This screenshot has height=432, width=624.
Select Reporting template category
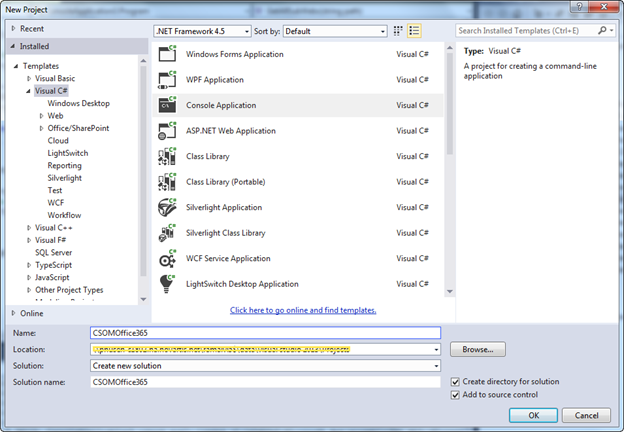click(x=64, y=165)
